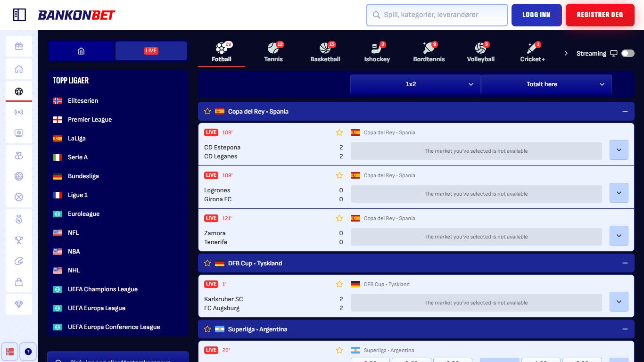This screenshot has width=644, height=362.
Task: Open the Totalt here dropdown
Action: point(546,84)
